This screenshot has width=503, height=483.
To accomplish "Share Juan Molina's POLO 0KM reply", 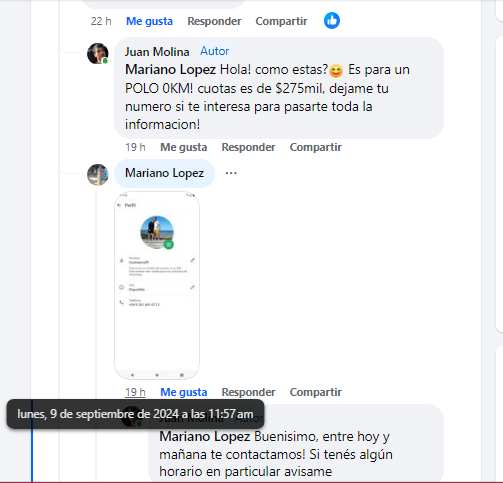I will (x=316, y=147).
